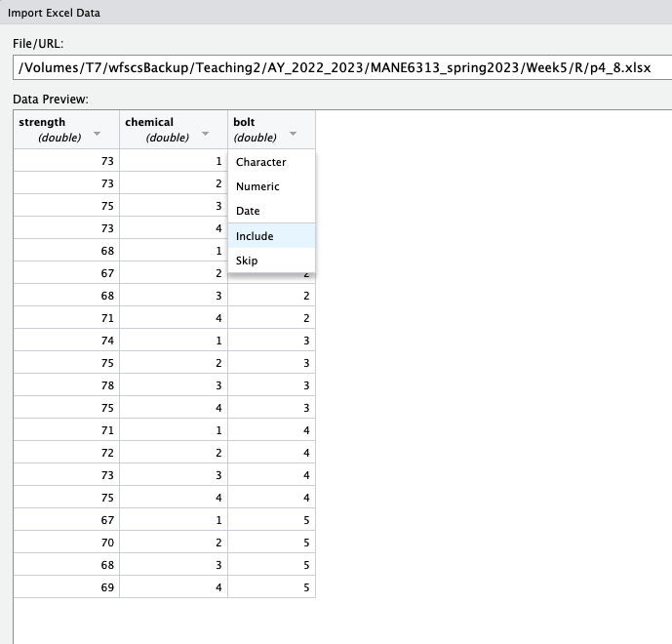Open the strength column type dropdown arrow
This screenshot has width=672, height=644.
click(x=97, y=134)
